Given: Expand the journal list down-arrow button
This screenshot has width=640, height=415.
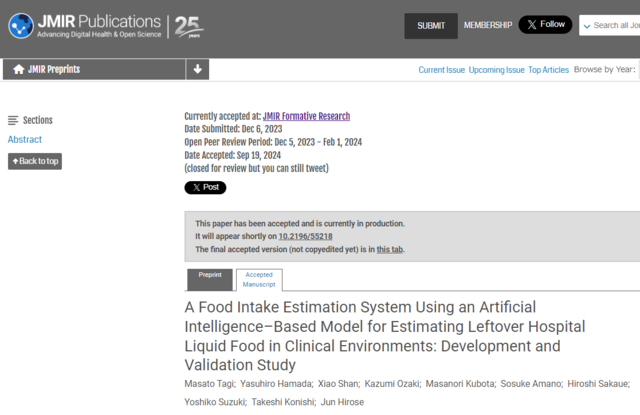Looking at the screenshot, I should [198, 69].
